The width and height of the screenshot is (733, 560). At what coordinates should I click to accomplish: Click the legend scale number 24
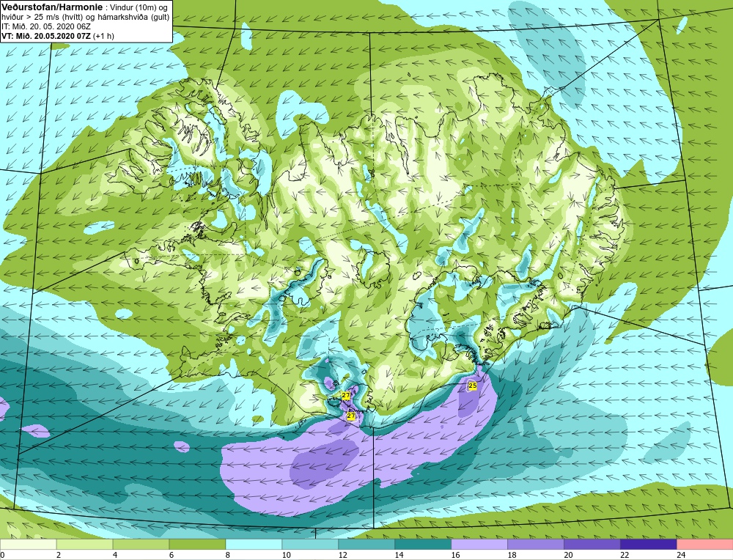point(681,555)
